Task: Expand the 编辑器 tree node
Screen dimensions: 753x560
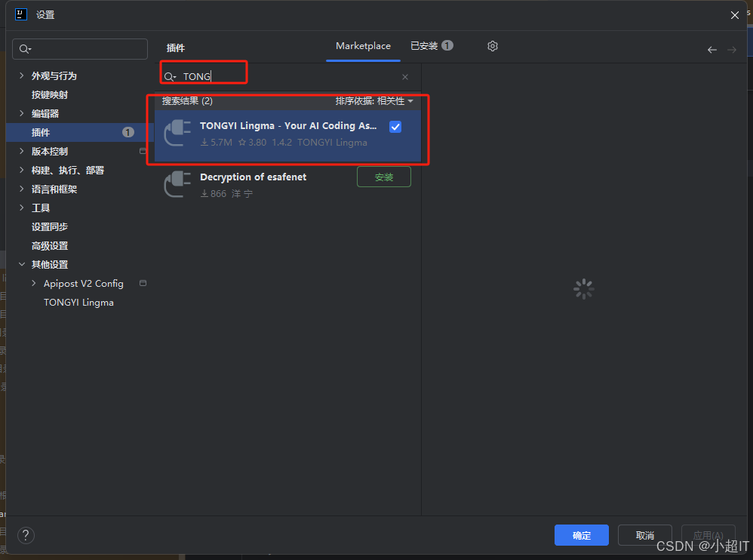Action: point(22,113)
